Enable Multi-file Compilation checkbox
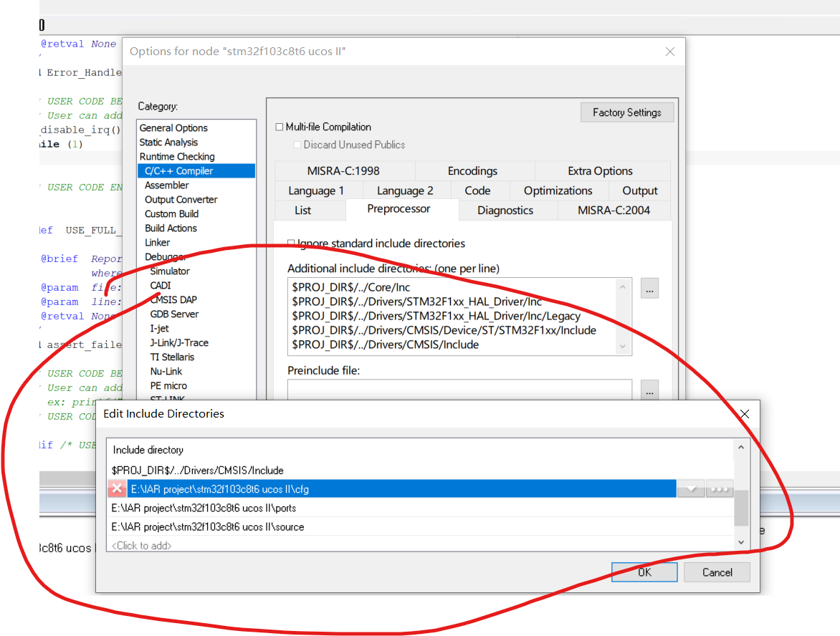 (279, 127)
